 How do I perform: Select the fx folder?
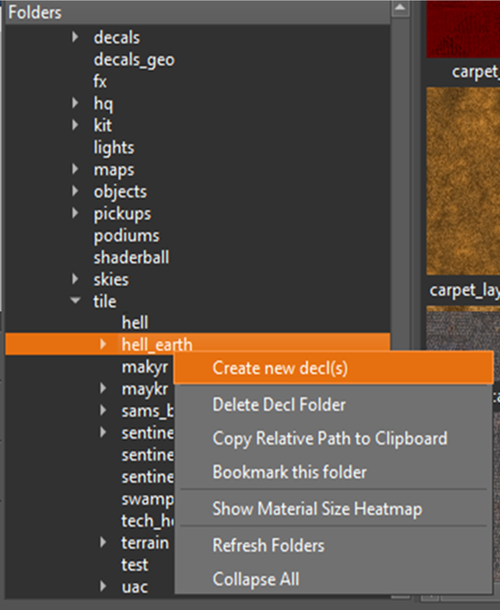100,82
